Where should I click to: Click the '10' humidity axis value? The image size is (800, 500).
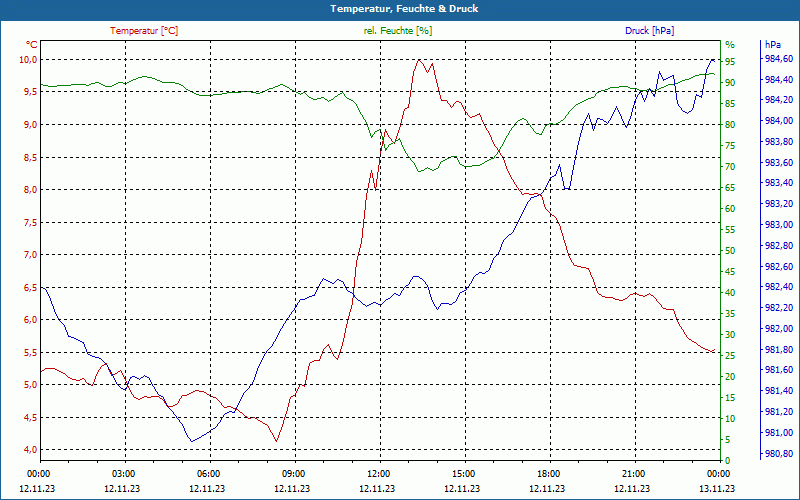coord(730,418)
